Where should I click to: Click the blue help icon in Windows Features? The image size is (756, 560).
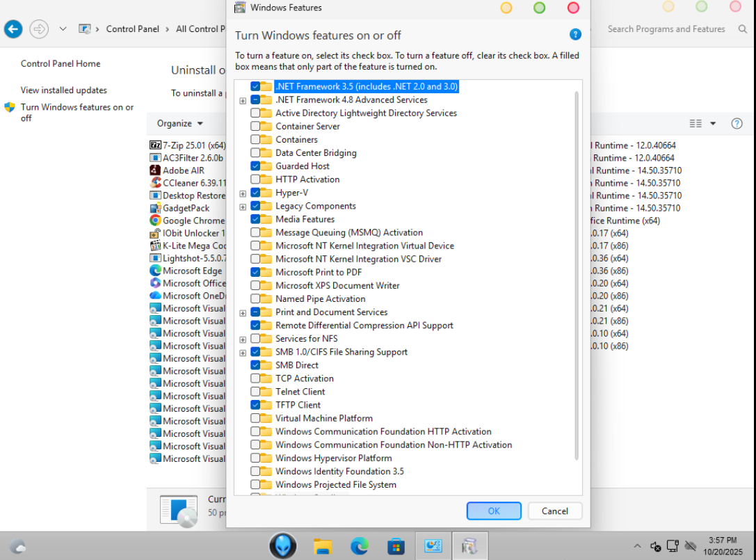[574, 35]
